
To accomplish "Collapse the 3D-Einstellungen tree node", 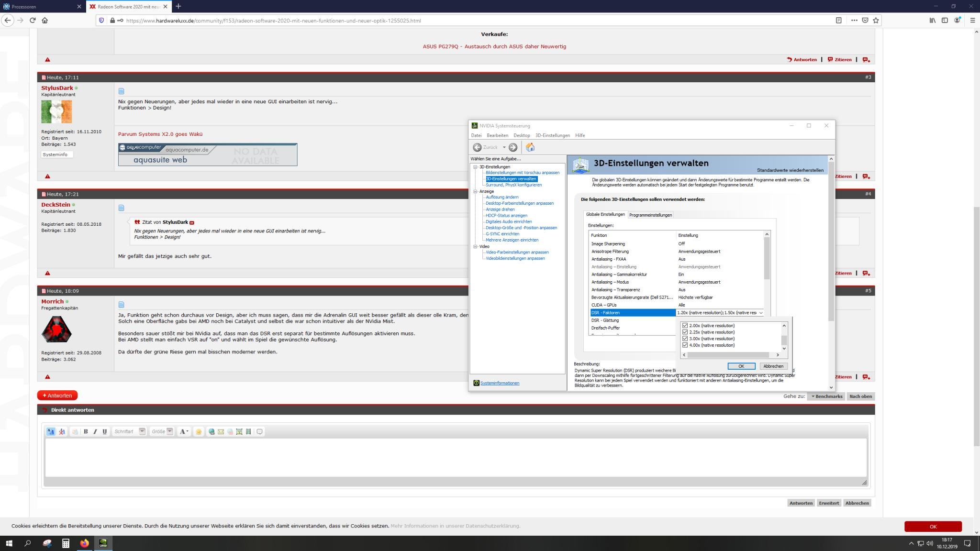I will 475,167.
